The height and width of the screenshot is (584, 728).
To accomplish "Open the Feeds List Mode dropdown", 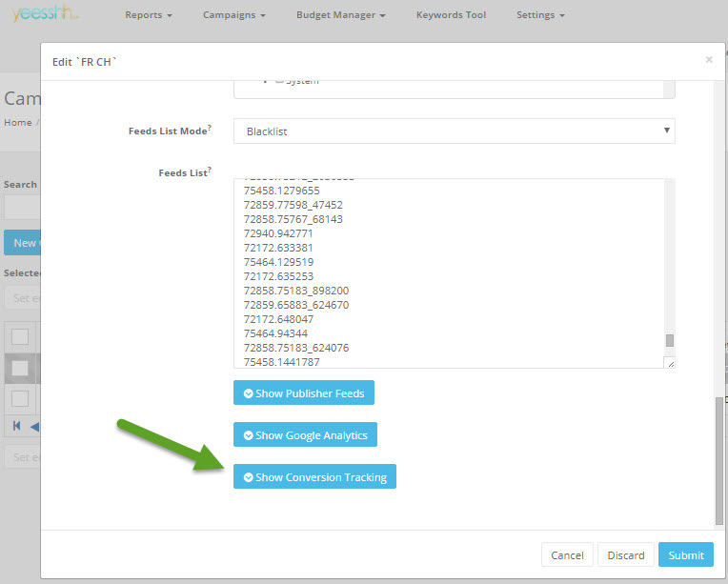I will coord(455,131).
